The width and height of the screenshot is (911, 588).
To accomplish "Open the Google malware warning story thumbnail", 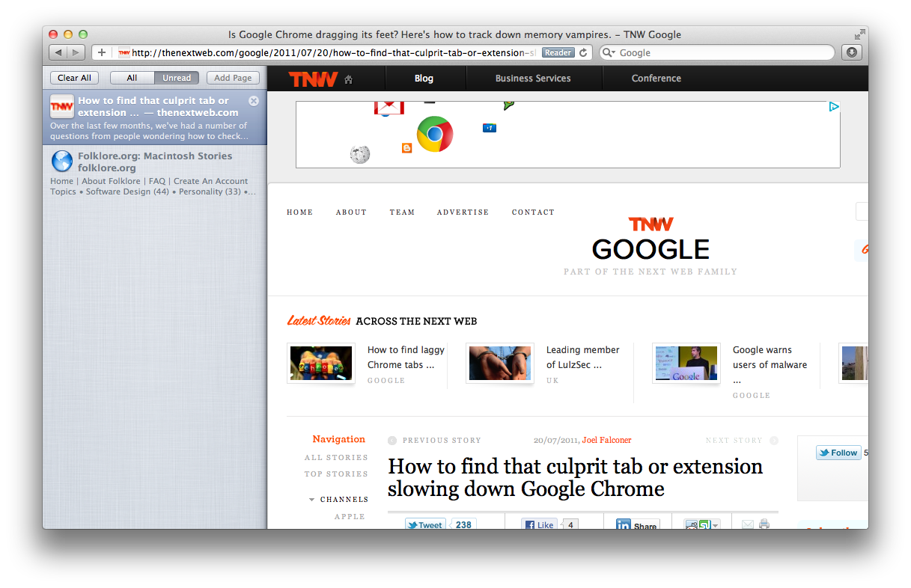I will click(686, 363).
